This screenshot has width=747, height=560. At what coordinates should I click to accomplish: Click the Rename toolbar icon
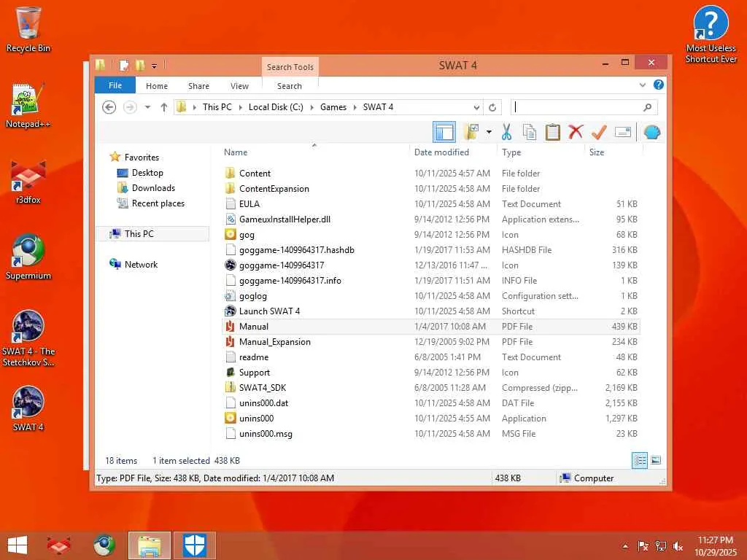click(x=623, y=132)
